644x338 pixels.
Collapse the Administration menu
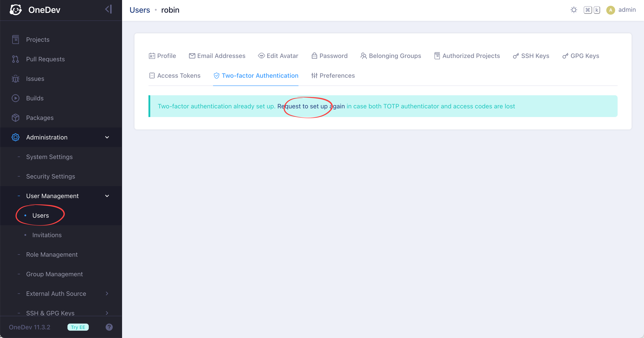click(x=107, y=137)
